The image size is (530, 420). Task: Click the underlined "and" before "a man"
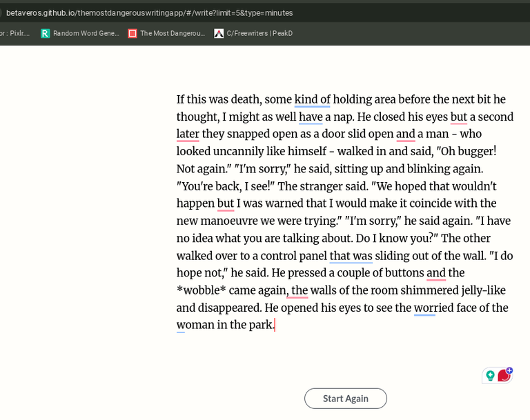(x=405, y=134)
